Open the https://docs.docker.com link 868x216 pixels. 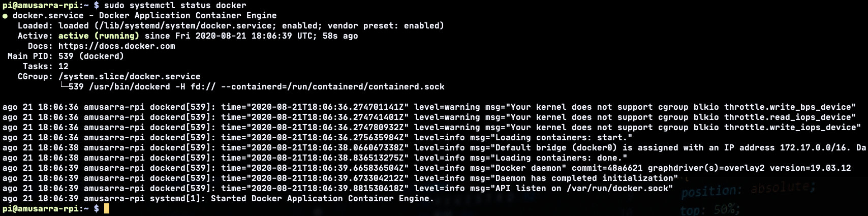117,46
